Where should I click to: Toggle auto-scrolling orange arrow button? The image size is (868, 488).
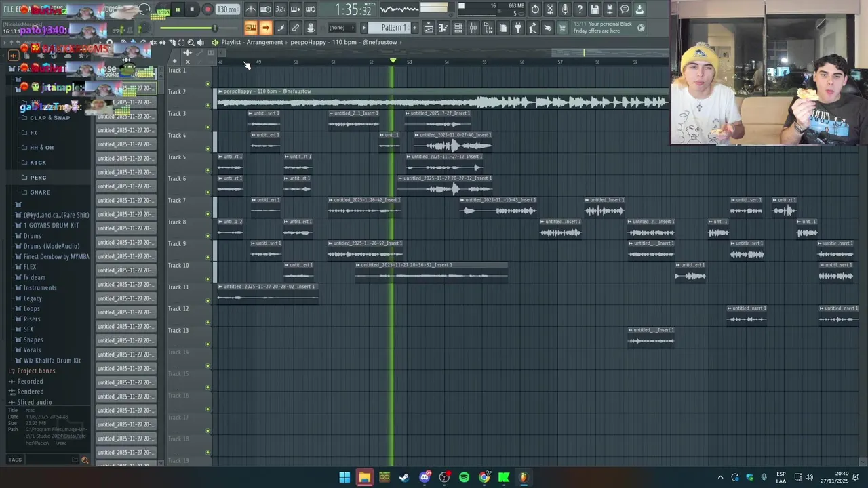266,28
